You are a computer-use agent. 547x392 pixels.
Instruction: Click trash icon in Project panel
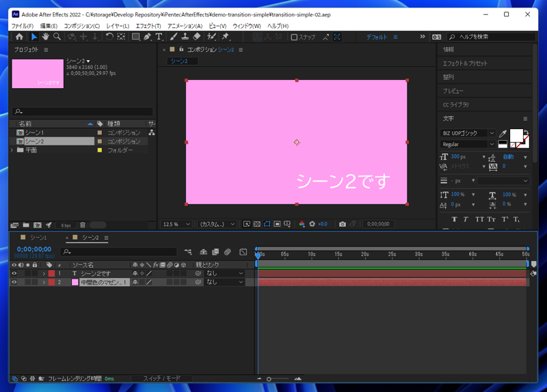[83, 225]
